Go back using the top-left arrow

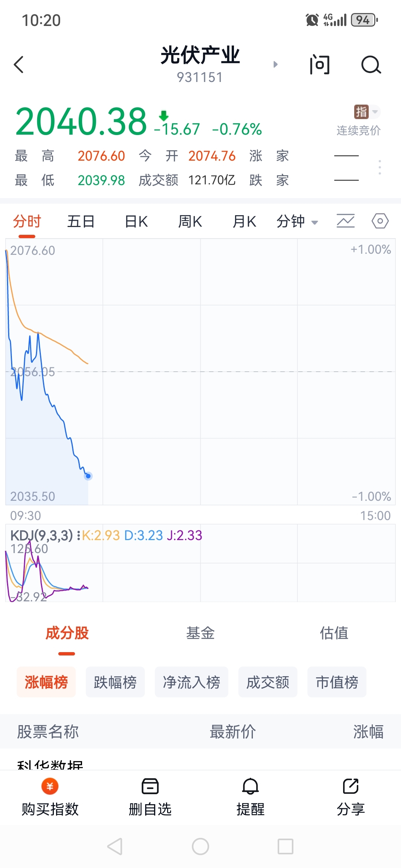pyautogui.click(x=19, y=65)
